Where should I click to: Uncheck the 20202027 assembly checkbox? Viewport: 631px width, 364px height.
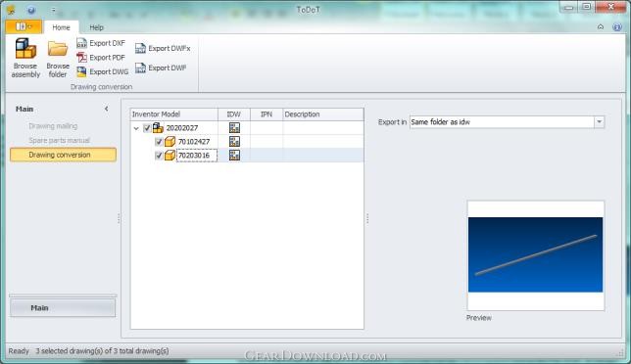pos(147,128)
